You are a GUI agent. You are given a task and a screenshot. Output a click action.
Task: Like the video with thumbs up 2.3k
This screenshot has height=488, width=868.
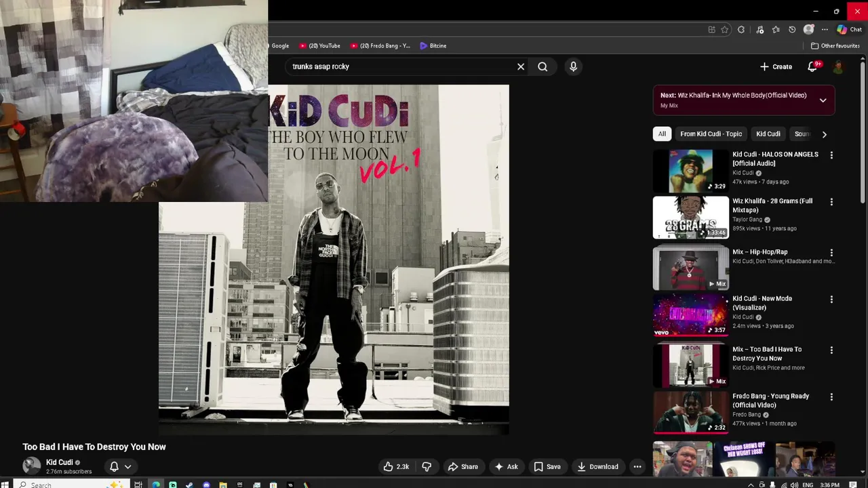(396, 466)
